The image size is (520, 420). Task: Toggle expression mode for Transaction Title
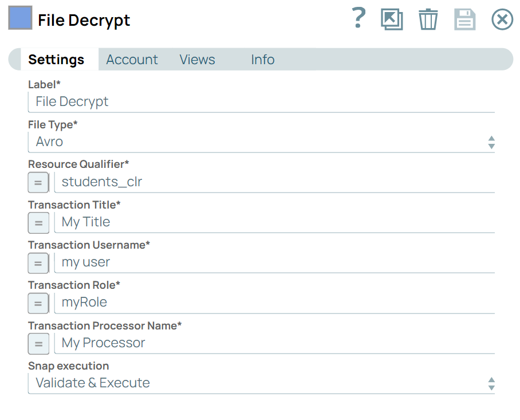point(38,222)
